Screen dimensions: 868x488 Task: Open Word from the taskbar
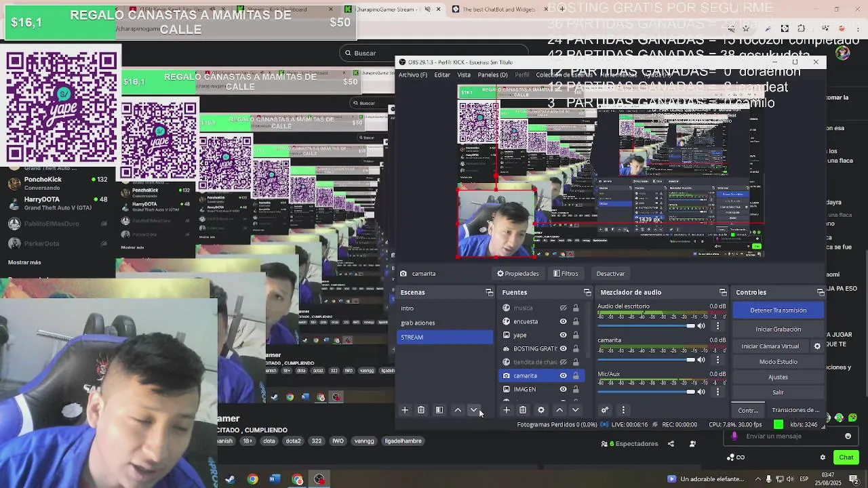(x=274, y=479)
